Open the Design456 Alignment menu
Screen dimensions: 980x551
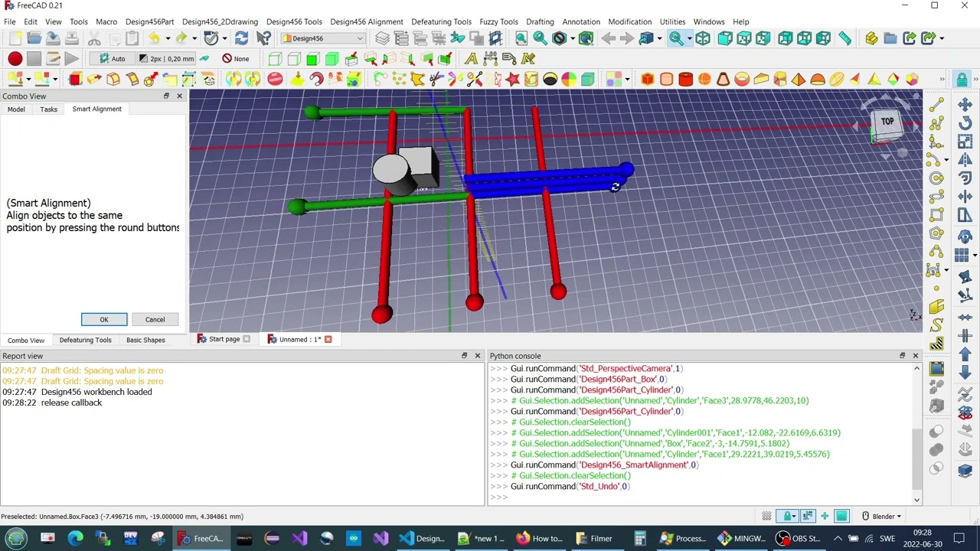366,21
